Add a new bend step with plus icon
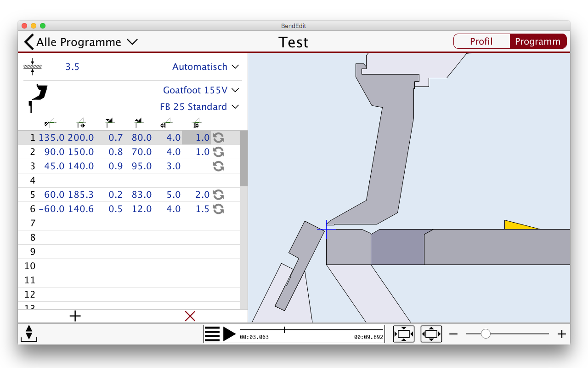The width and height of the screenshot is (588, 368). tap(75, 316)
